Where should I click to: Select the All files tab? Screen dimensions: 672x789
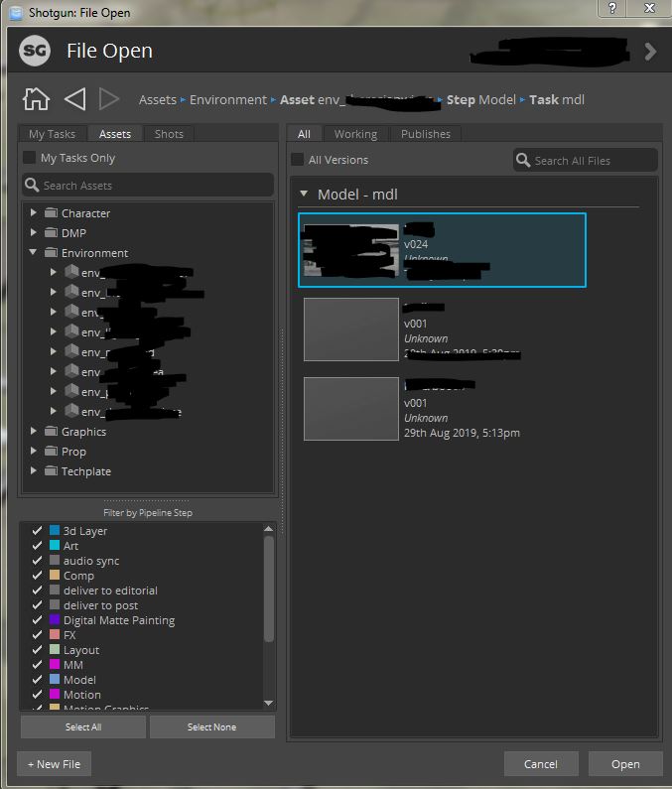[x=304, y=134]
